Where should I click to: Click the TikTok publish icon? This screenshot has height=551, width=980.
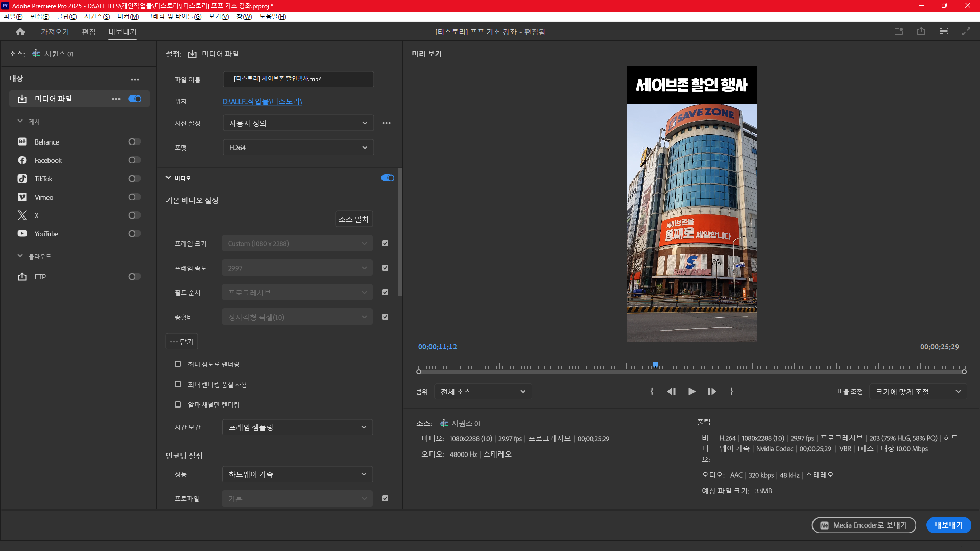[22, 179]
